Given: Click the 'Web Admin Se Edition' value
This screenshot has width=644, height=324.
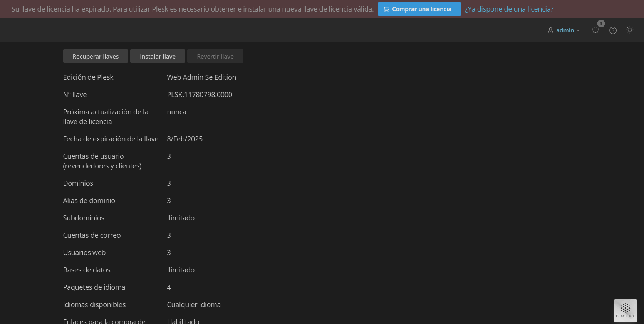Looking at the screenshot, I should point(201,77).
